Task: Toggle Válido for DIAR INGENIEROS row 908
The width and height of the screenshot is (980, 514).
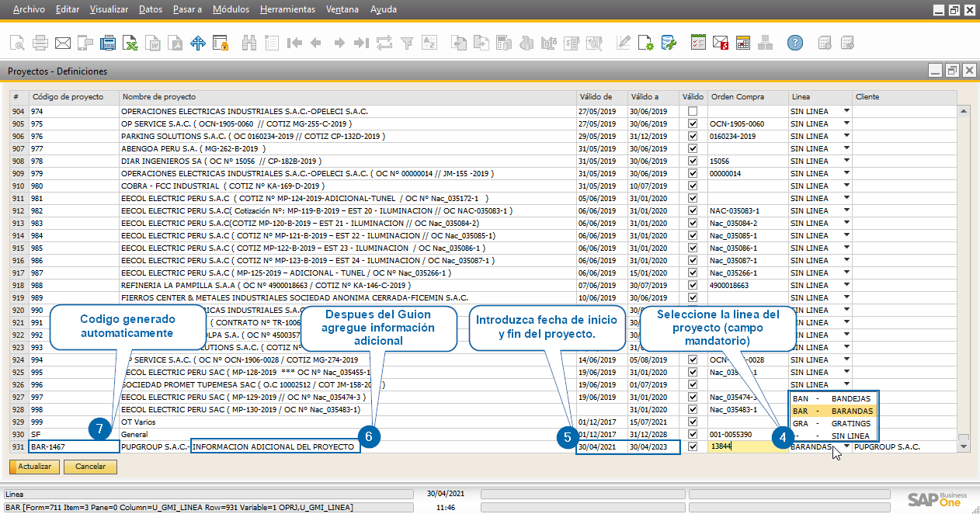Action: click(x=693, y=161)
